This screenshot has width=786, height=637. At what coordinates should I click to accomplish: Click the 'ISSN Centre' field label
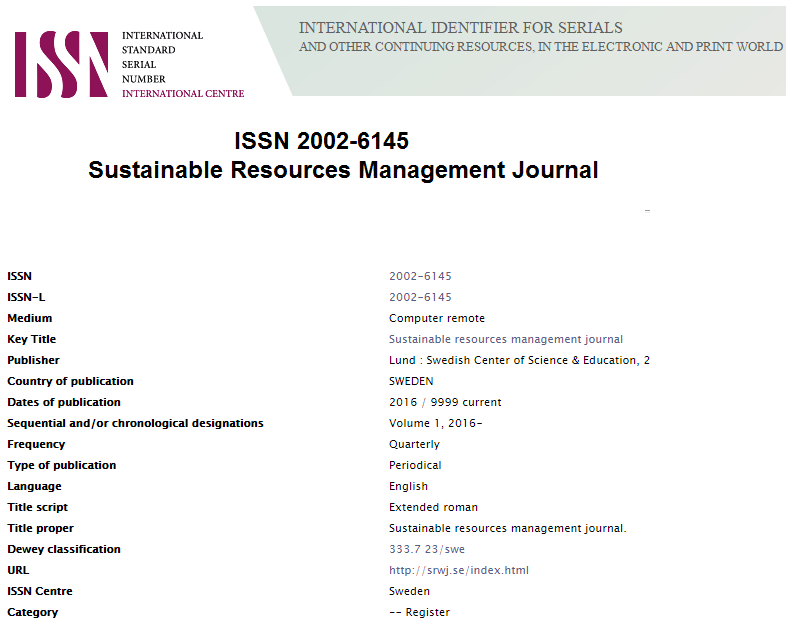[x=40, y=591]
